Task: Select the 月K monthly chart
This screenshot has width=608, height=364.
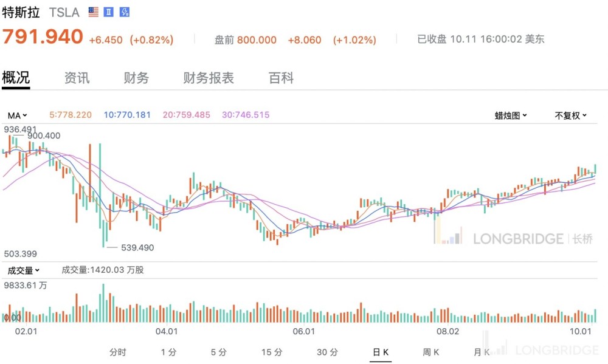Action: tap(482, 352)
